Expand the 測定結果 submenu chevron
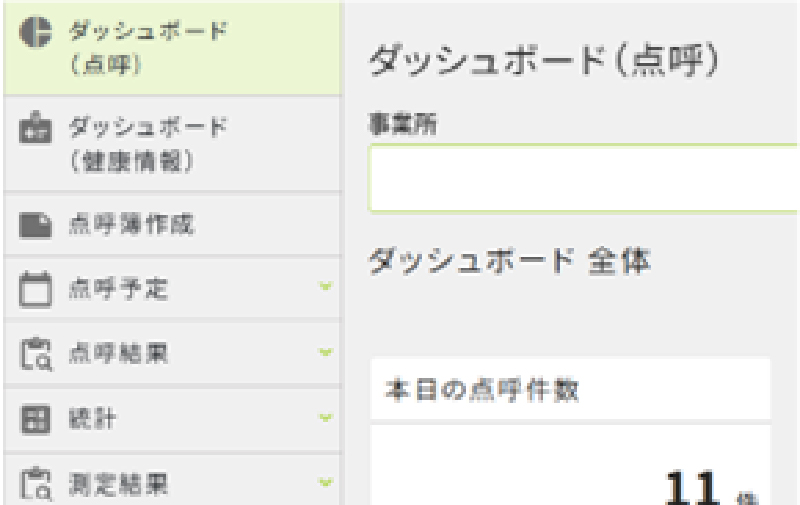The height and width of the screenshot is (505, 800). (x=326, y=482)
